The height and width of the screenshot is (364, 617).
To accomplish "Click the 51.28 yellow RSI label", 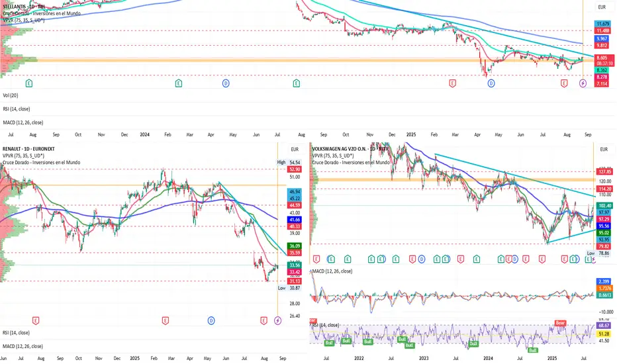I will 604,334.
